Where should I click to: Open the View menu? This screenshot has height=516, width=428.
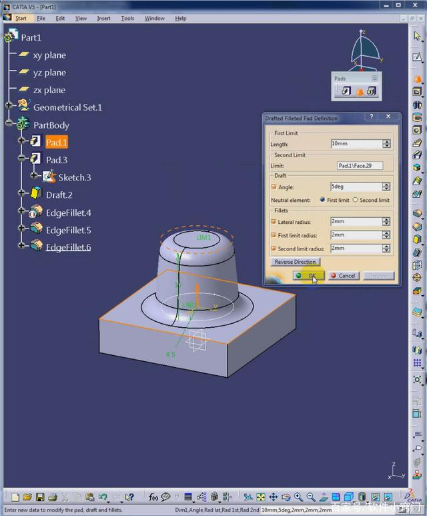pos(81,18)
